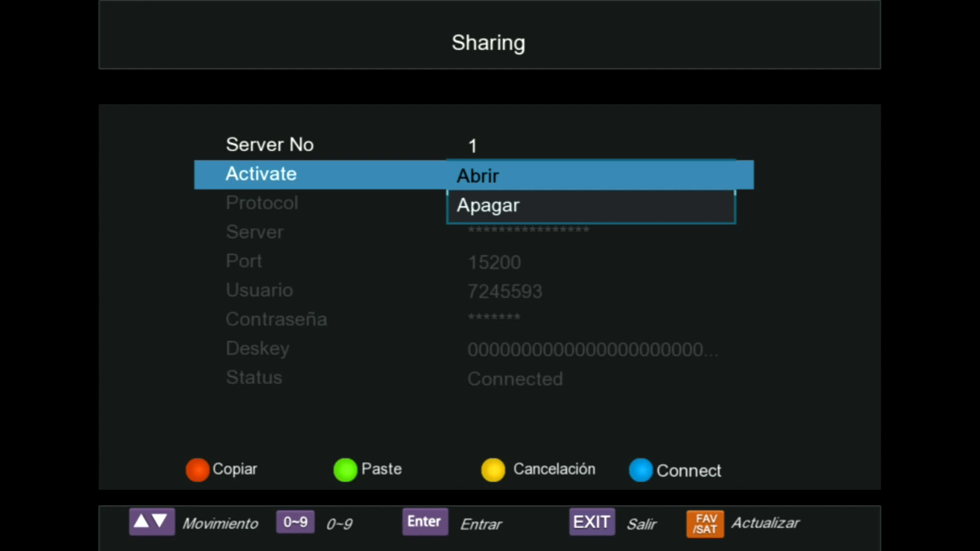The image size is (980, 551).
Task: Click the up/down arrows Movimiento icon
Action: coord(152,521)
